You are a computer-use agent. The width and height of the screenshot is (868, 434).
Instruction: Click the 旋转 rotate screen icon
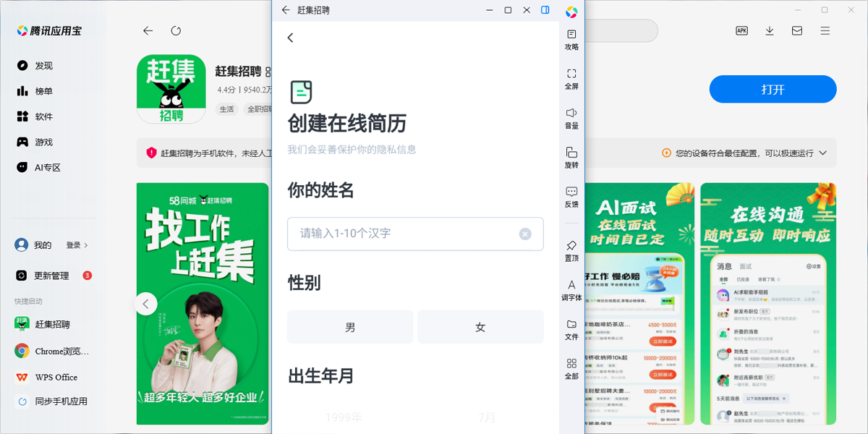click(x=571, y=158)
